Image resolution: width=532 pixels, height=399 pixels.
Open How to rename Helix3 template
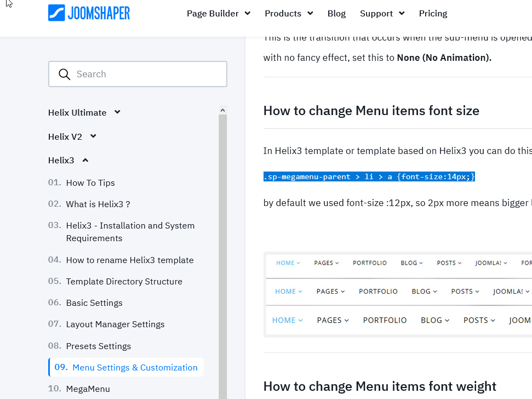(130, 260)
